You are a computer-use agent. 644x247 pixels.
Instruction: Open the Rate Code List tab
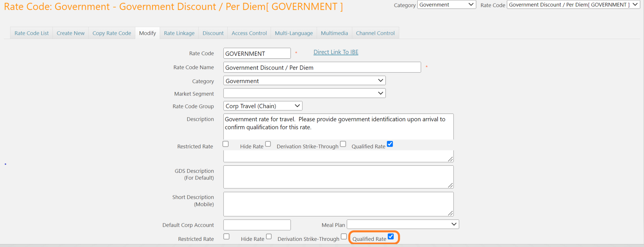pyautogui.click(x=32, y=33)
